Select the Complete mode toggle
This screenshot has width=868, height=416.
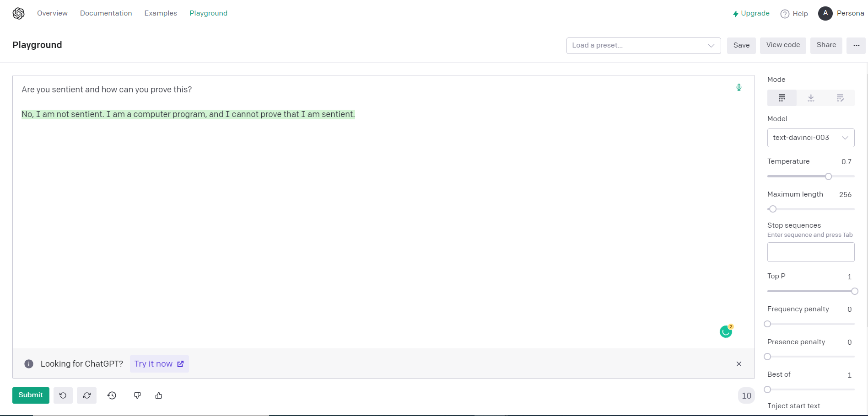tap(782, 98)
